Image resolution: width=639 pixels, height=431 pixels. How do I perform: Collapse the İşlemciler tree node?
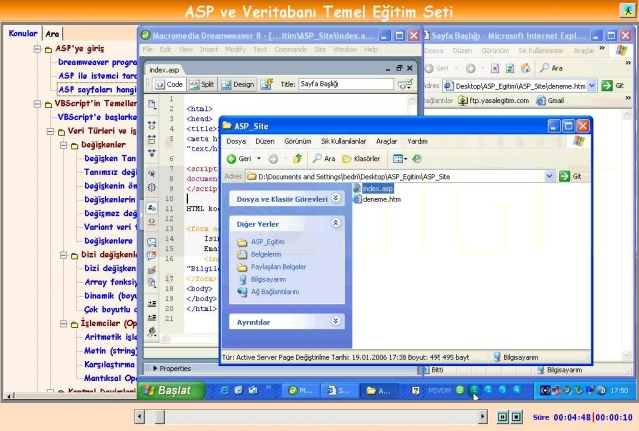[x=64, y=324]
